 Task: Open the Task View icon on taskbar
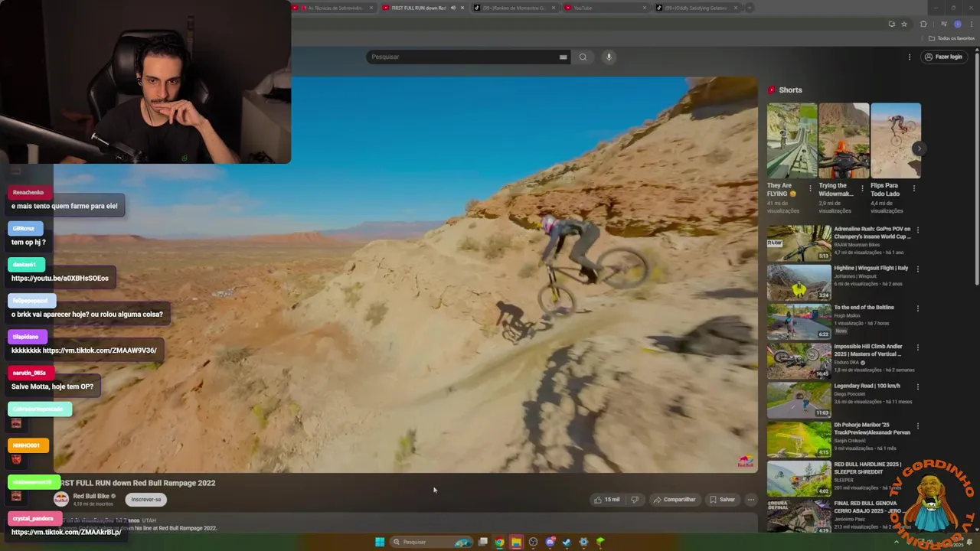pos(483,542)
